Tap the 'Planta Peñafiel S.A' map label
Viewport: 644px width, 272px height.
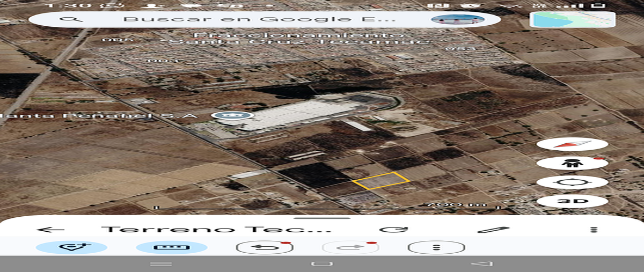[100, 116]
